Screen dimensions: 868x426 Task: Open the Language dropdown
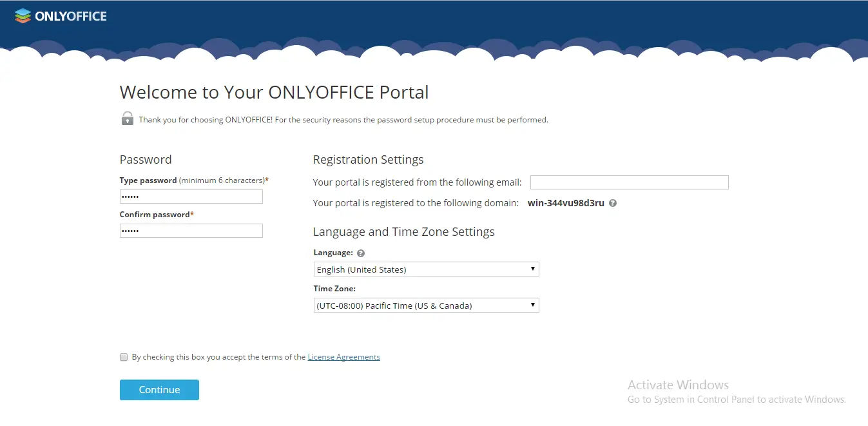click(426, 269)
